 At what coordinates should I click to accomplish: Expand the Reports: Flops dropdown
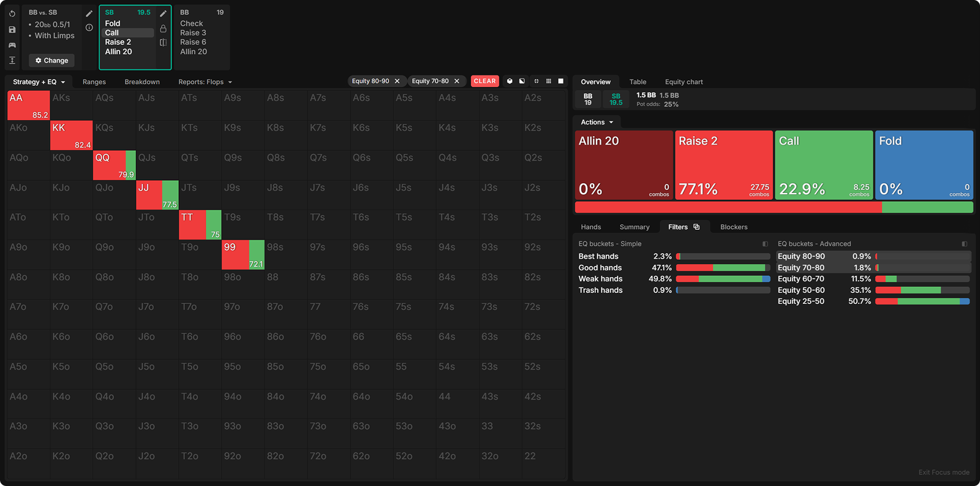205,82
